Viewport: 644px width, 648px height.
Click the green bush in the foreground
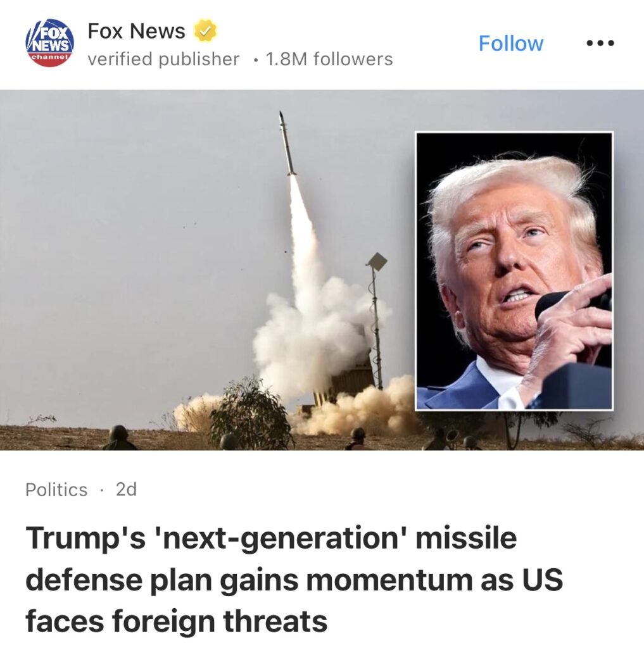click(x=252, y=415)
